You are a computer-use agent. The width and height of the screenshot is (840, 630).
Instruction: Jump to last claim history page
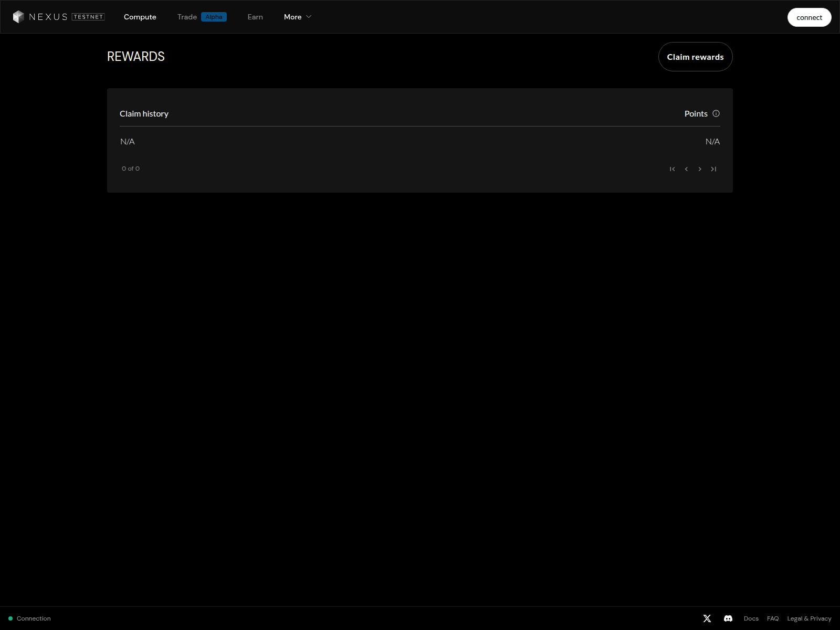713,169
